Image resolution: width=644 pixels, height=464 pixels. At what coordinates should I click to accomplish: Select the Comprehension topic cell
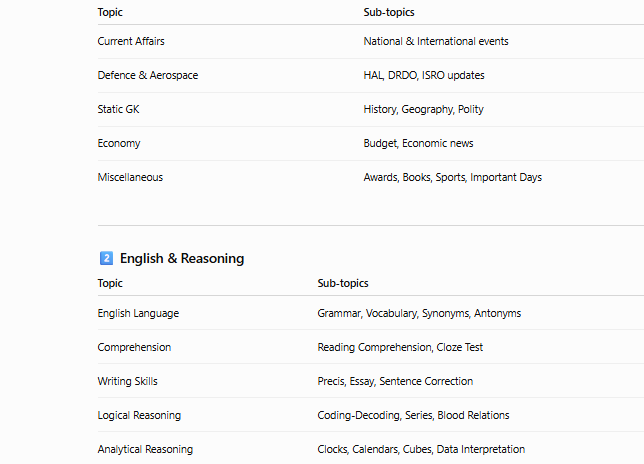134,347
